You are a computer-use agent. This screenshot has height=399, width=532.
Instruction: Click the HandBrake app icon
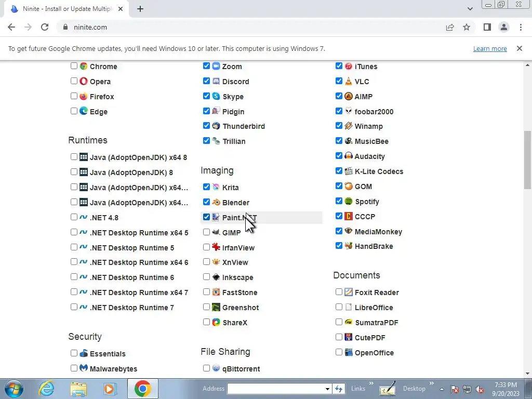pyautogui.click(x=349, y=246)
